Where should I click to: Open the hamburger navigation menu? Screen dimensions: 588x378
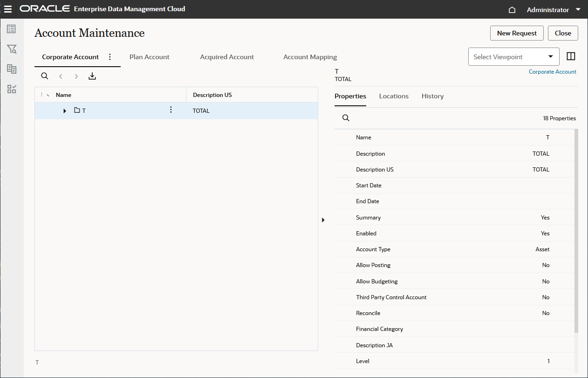point(8,9)
